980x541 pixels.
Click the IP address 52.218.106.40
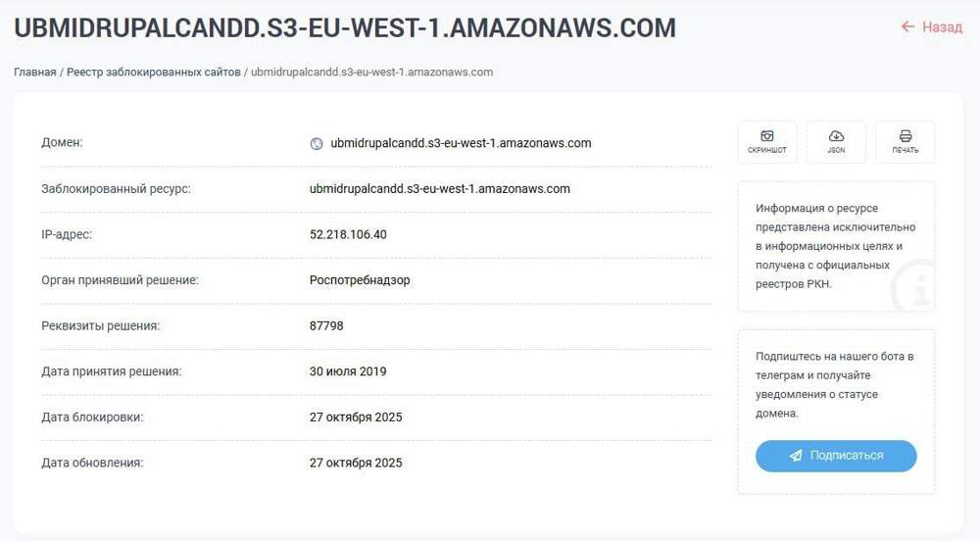click(348, 234)
